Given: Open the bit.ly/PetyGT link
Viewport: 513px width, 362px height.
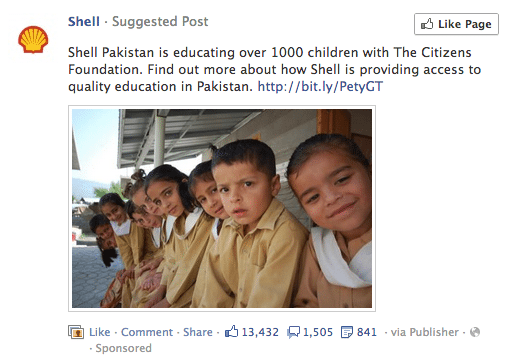Looking at the screenshot, I should 320,87.
